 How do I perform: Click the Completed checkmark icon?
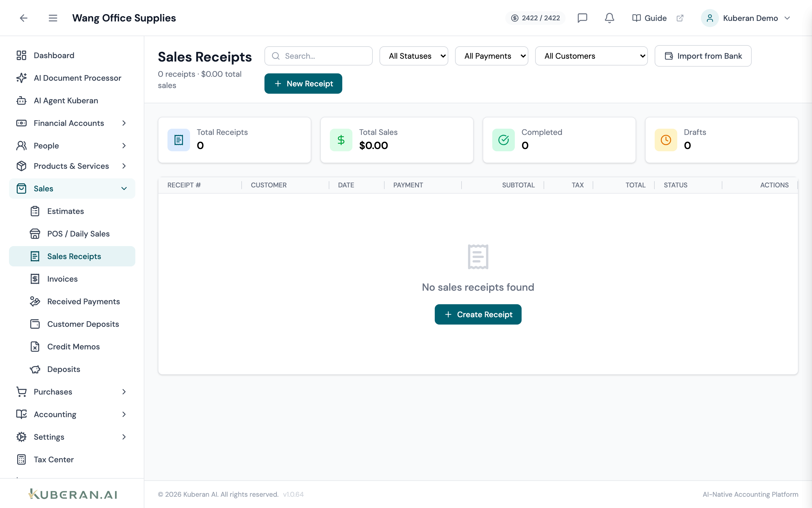tap(503, 140)
